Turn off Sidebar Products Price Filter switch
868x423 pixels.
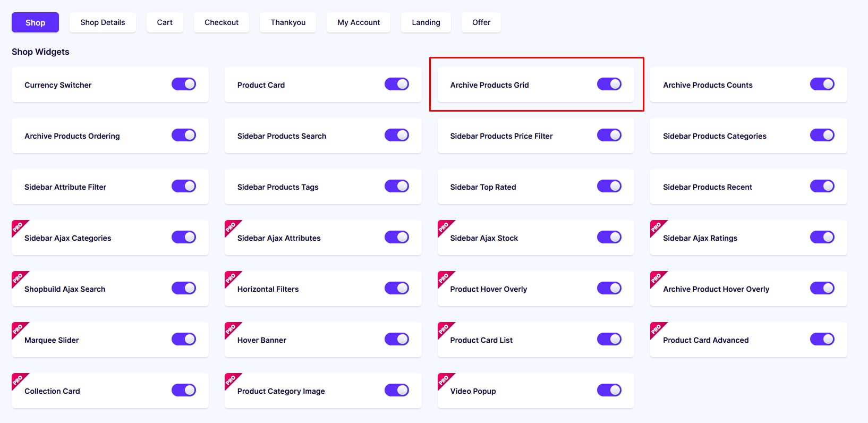tap(609, 135)
